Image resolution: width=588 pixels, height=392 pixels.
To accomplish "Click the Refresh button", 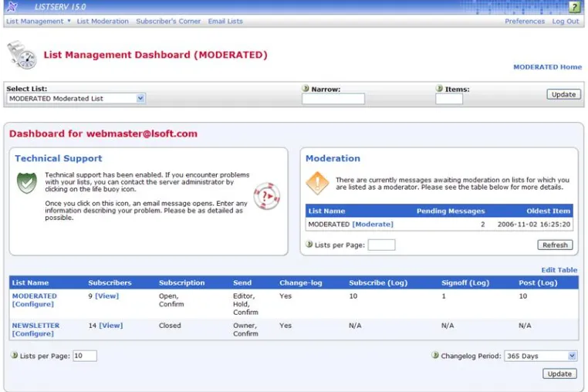I will click(x=555, y=245).
